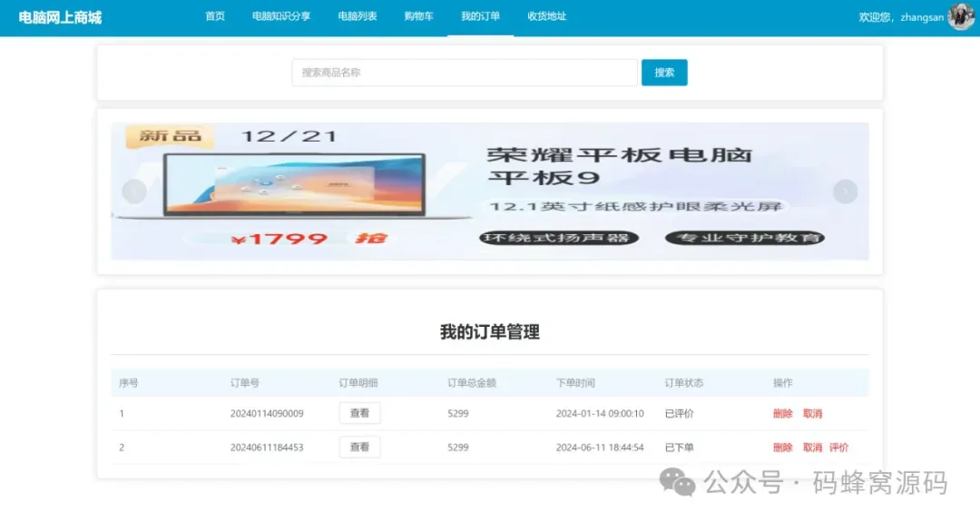Click the 已下单 order status
The image size is (980, 522).
point(680,447)
